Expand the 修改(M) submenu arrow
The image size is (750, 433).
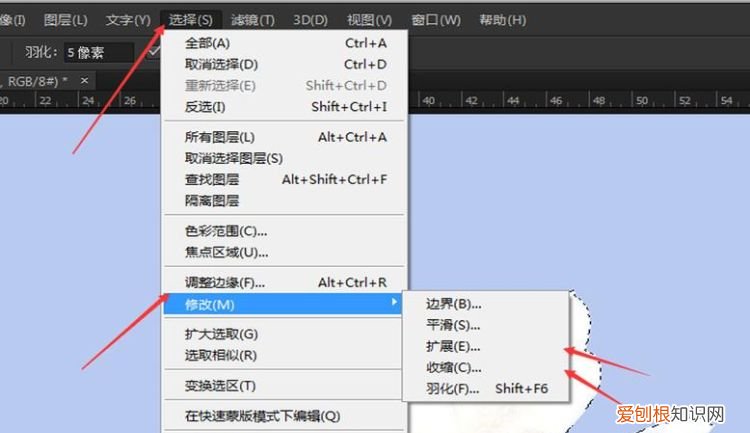(394, 302)
